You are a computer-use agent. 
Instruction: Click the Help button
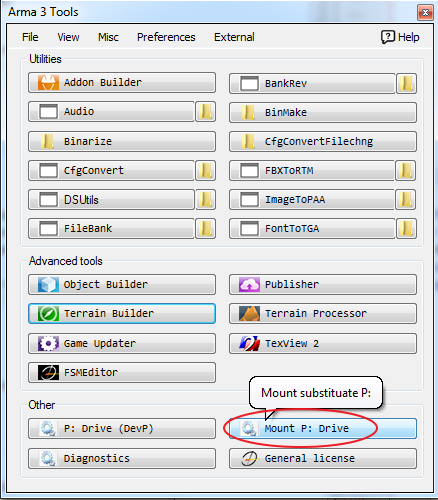[x=400, y=37]
